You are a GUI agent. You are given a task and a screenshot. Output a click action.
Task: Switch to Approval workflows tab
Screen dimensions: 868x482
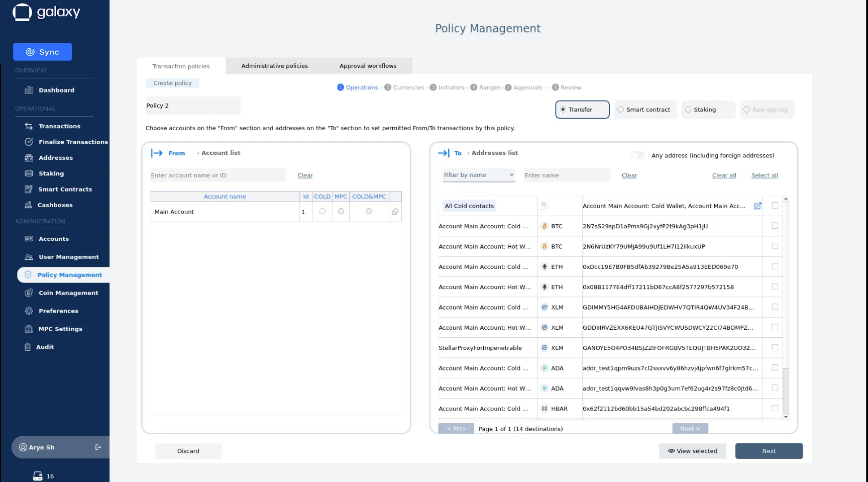tap(368, 66)
